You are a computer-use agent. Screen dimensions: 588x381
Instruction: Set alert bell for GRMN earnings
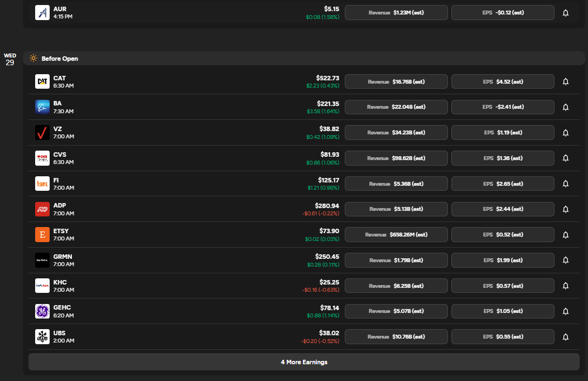coord(566,261)
